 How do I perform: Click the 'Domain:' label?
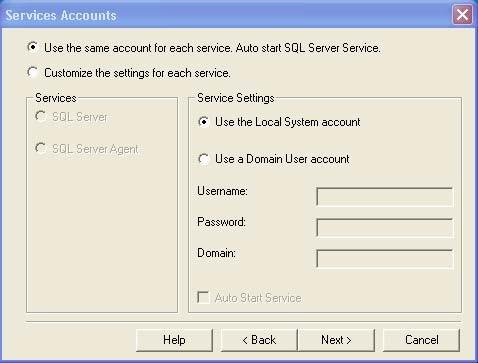tap(216, 253)
